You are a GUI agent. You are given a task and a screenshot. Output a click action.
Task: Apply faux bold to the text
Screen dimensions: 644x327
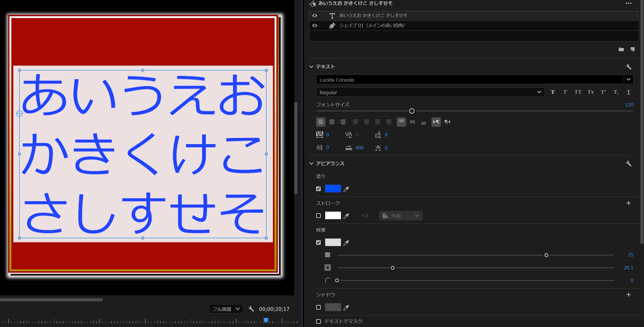tap(553, 92)
